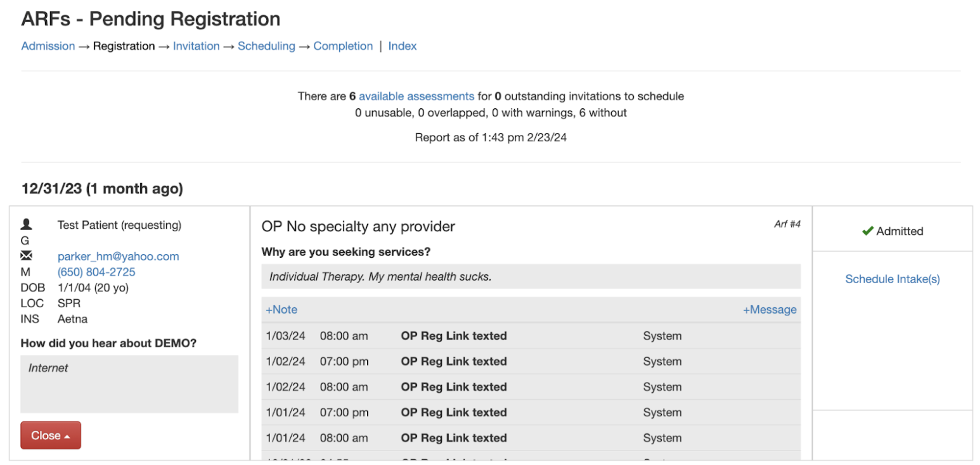Add a note with the +Note link

click(x=281, y=309)
